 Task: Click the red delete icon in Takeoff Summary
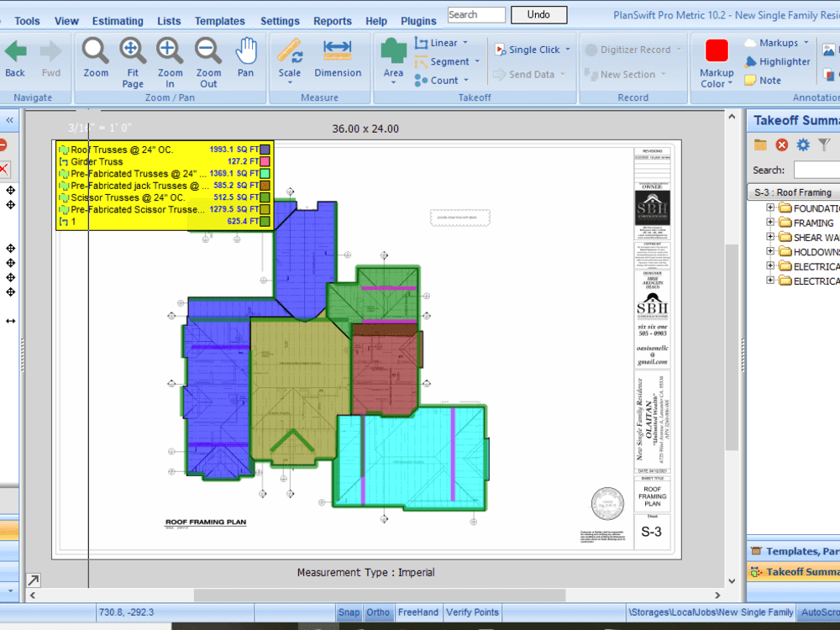(781, 144)
